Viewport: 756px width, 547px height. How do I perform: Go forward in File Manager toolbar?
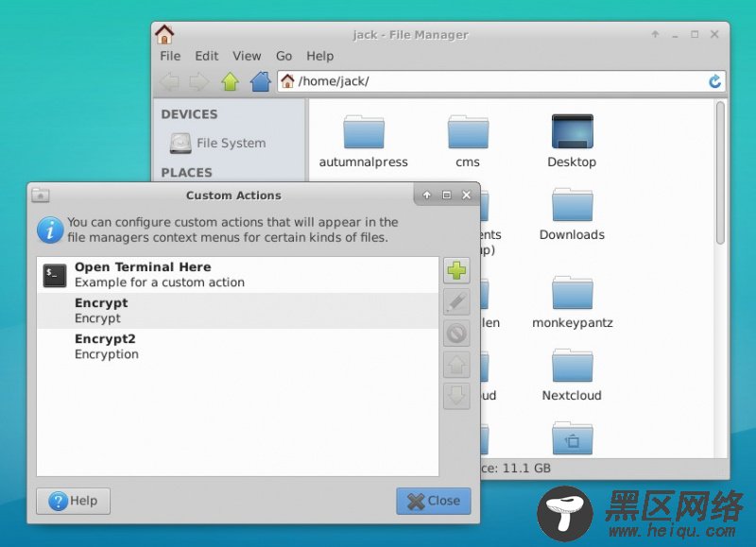click(199, 81)
